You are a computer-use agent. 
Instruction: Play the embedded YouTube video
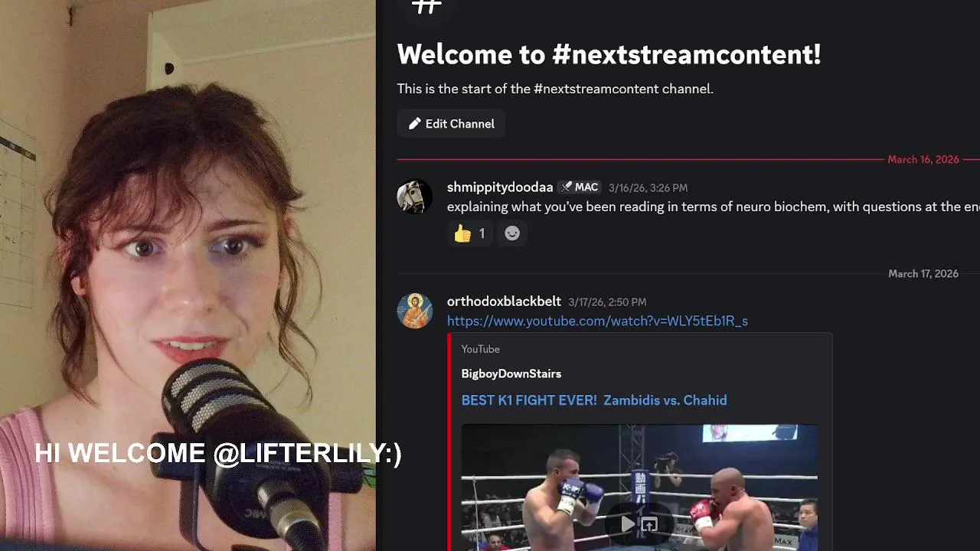click(628, 524)
